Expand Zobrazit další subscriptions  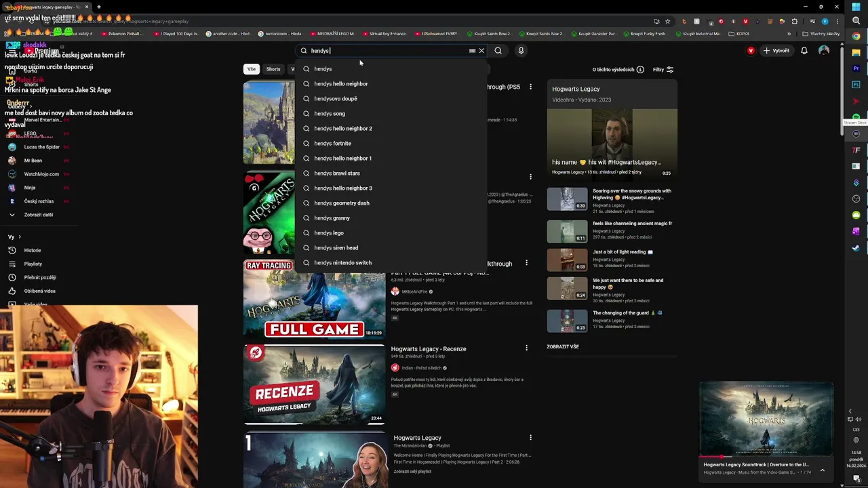click(39, 215)
